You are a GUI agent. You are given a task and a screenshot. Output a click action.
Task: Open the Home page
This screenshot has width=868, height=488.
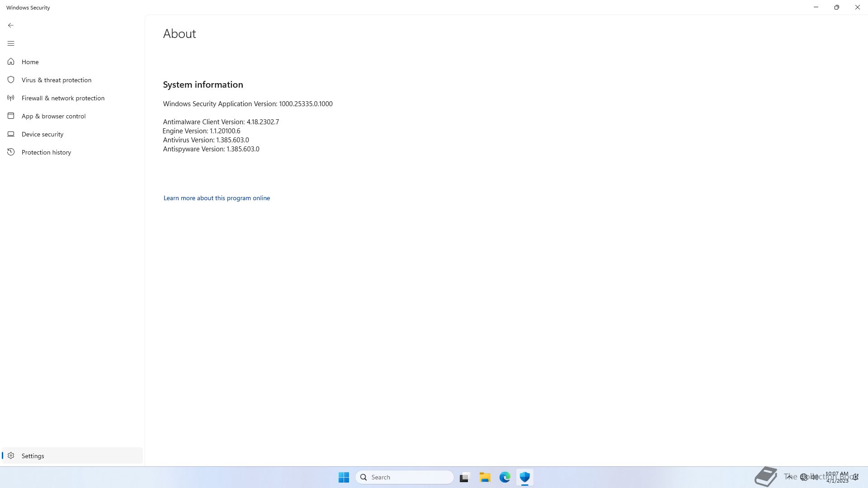coord(72,62)
